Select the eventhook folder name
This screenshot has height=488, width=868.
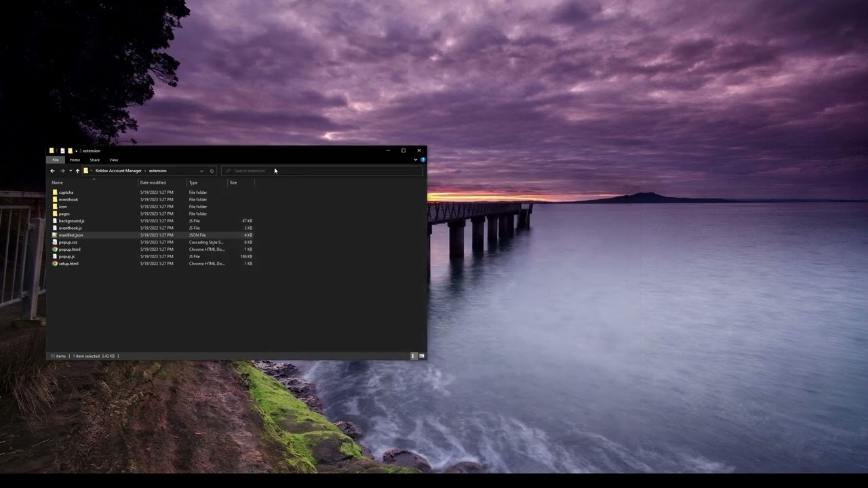68,199
